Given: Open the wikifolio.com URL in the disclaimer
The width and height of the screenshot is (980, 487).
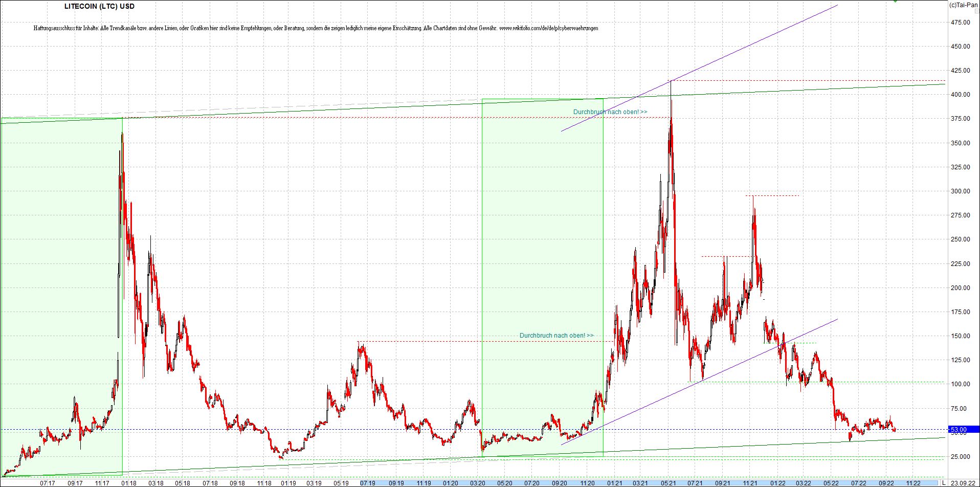Looking at the screenshot, I should pyautogui.click(x=548, y=28).
